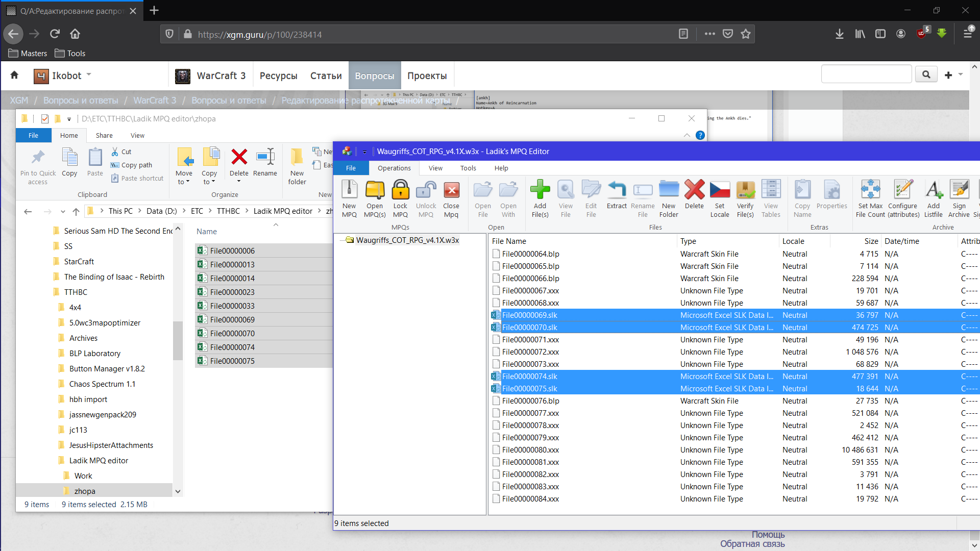Click site search input field
The height and width of the screenshot is (551, 980).
point(866,75)
